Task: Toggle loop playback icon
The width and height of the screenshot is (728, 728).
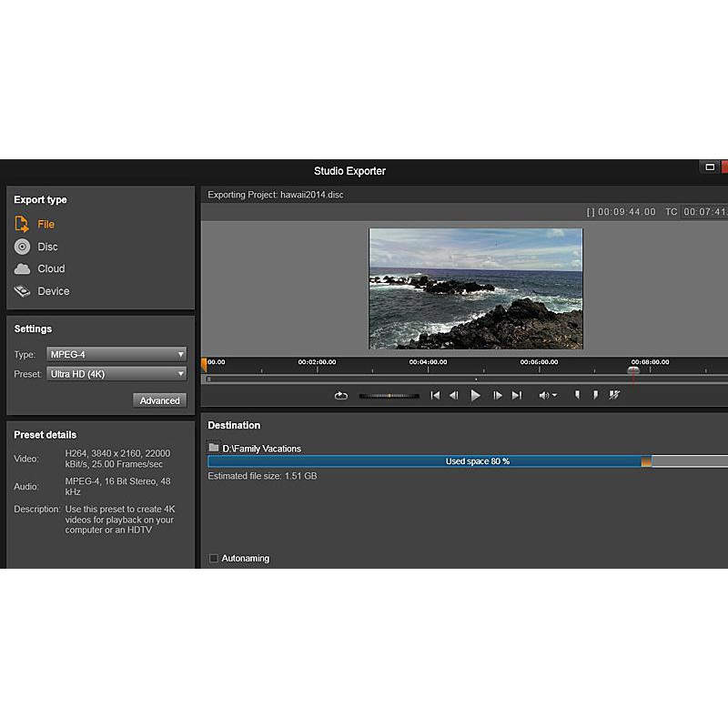Action: [341, 395]
